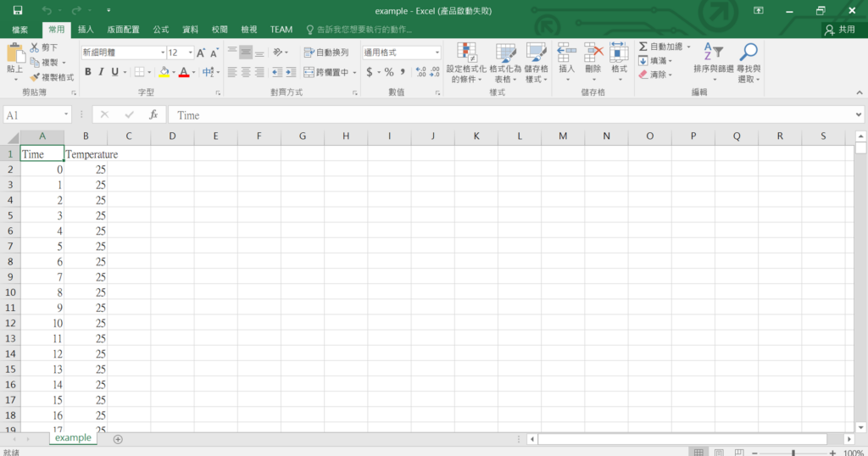Screen dimensions: 868x456
Task: Open the 公式 (Formulas) ribbon tab
Action: point(161,29)
